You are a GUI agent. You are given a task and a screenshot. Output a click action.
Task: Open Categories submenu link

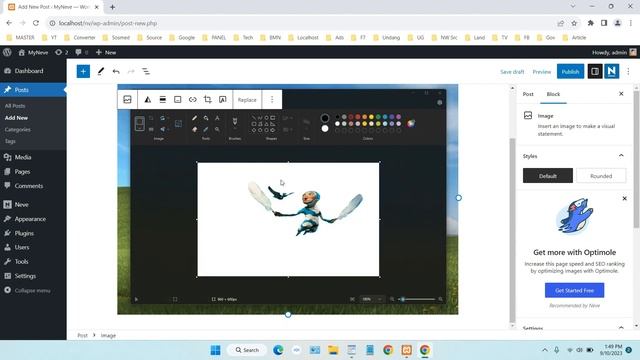click(x=18, y=129)
